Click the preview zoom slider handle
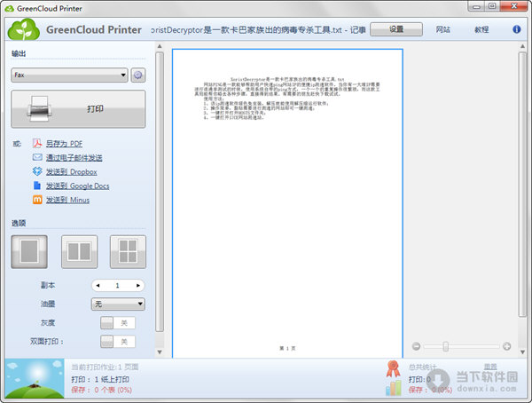 coord(445,346)
